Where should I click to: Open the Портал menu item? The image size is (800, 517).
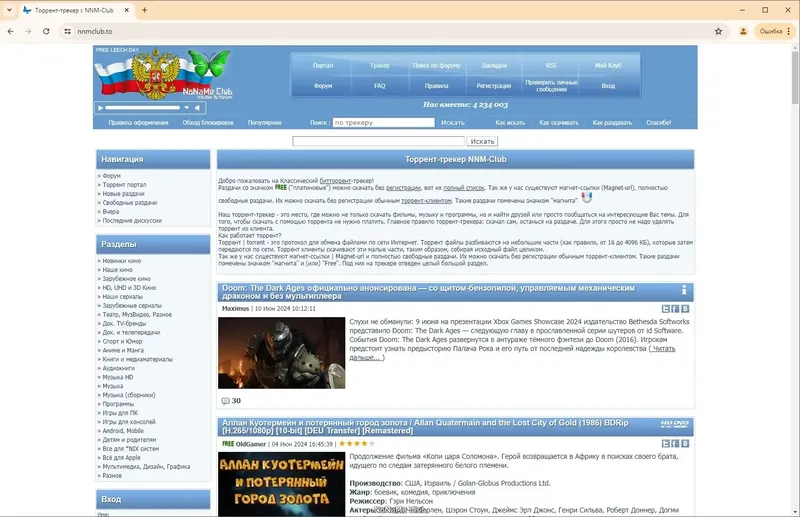pos(323,65)
